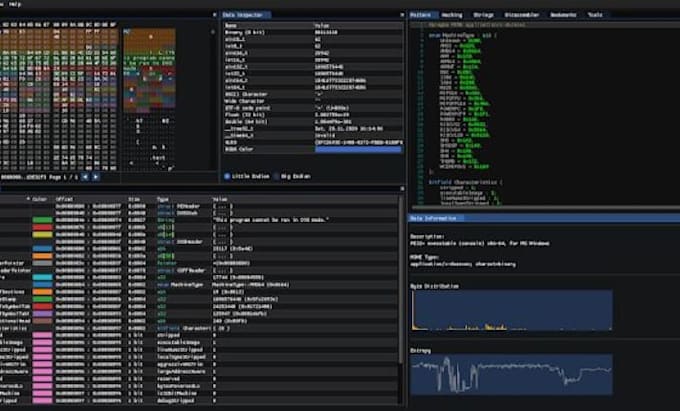Click the aggressiveWSTrim row
The width and height of the screenshot is (680, 411).
coord(199,364)
